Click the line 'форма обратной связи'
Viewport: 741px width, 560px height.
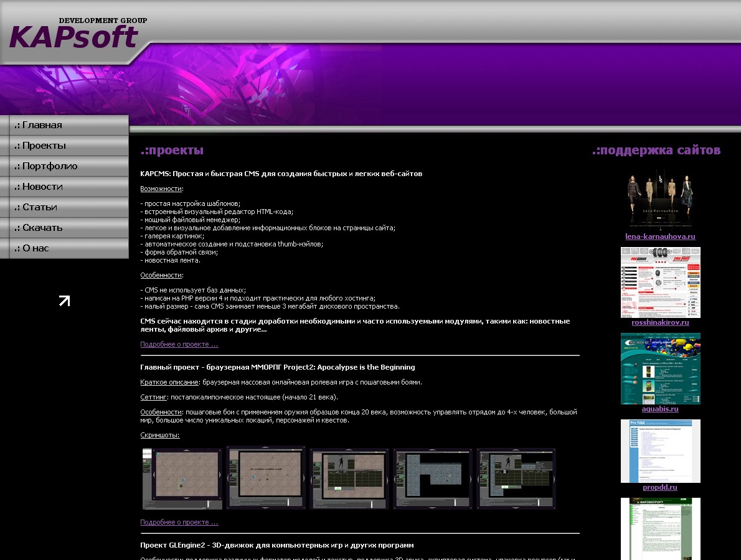coord(179,252)
